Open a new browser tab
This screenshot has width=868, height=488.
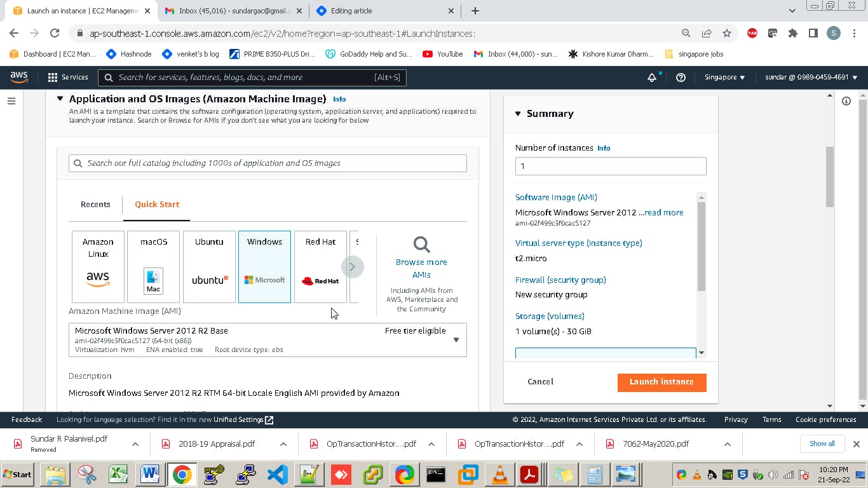pyautogui.click(x=475, y=11)
